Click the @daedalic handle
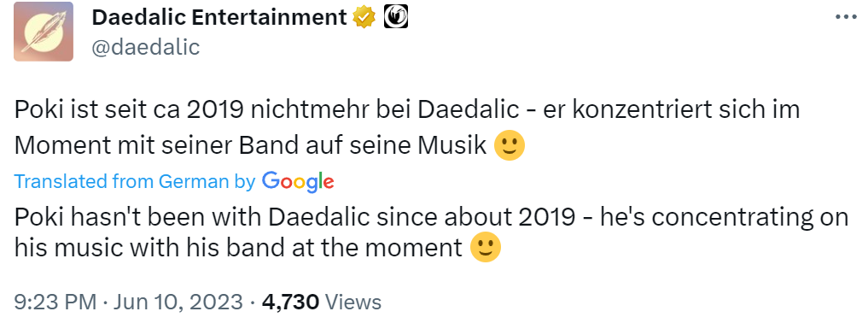This screenshot has width=868, height=329. [146, 47]
